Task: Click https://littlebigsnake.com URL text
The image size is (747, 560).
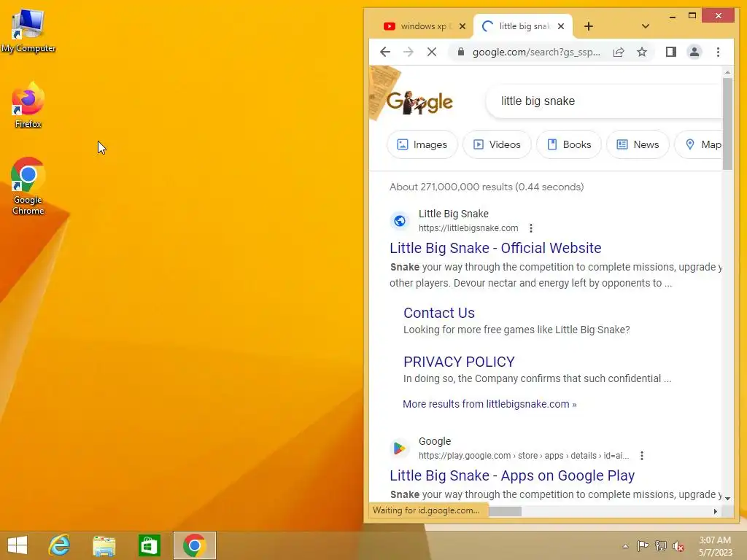Action: tap(468, 228)
